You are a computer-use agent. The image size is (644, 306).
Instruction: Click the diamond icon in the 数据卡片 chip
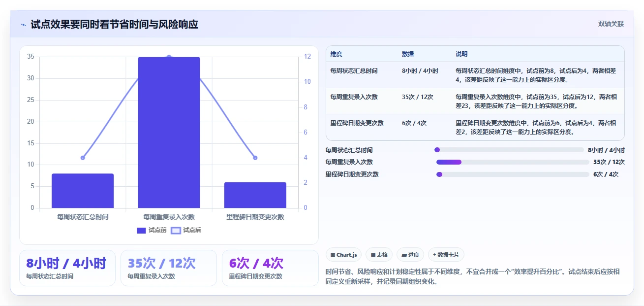point(434,255)
